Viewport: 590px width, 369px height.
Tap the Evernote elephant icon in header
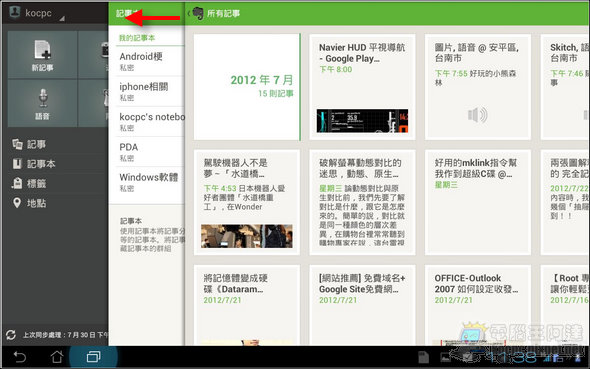(198, 14)
